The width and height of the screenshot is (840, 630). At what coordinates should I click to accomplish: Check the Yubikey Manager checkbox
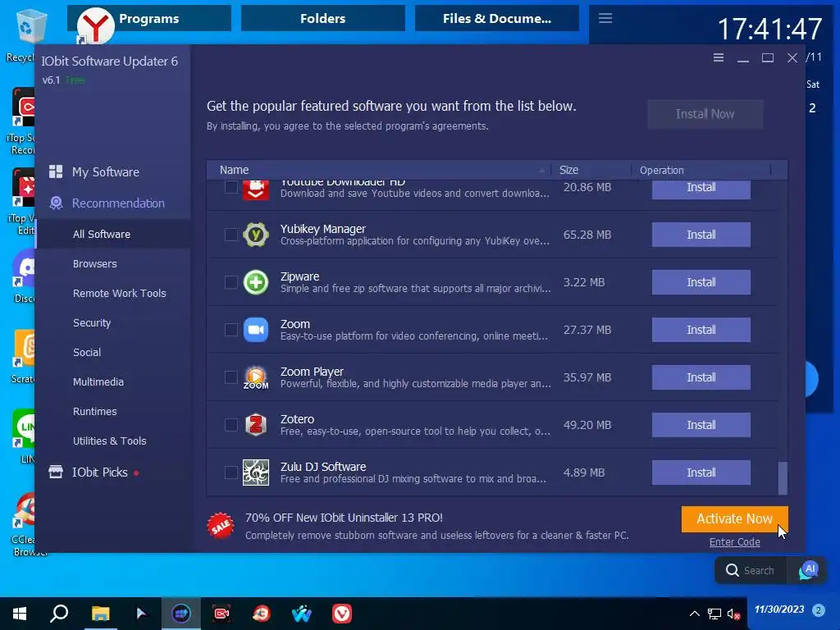click(231, 235)
